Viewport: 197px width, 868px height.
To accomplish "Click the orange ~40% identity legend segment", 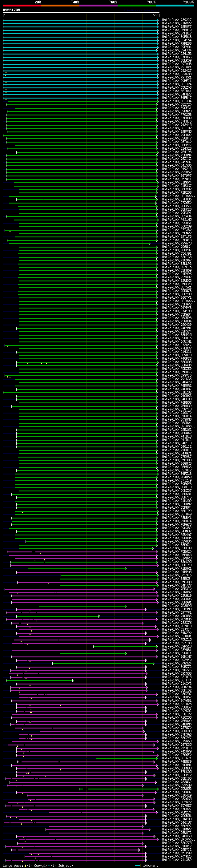I will [x=60, y=6].
